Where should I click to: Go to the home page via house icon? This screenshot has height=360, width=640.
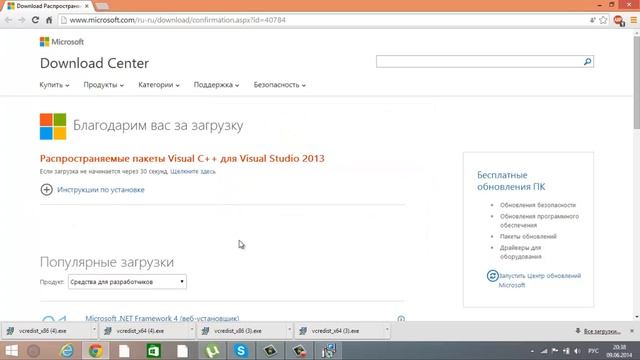click(49, 20)
